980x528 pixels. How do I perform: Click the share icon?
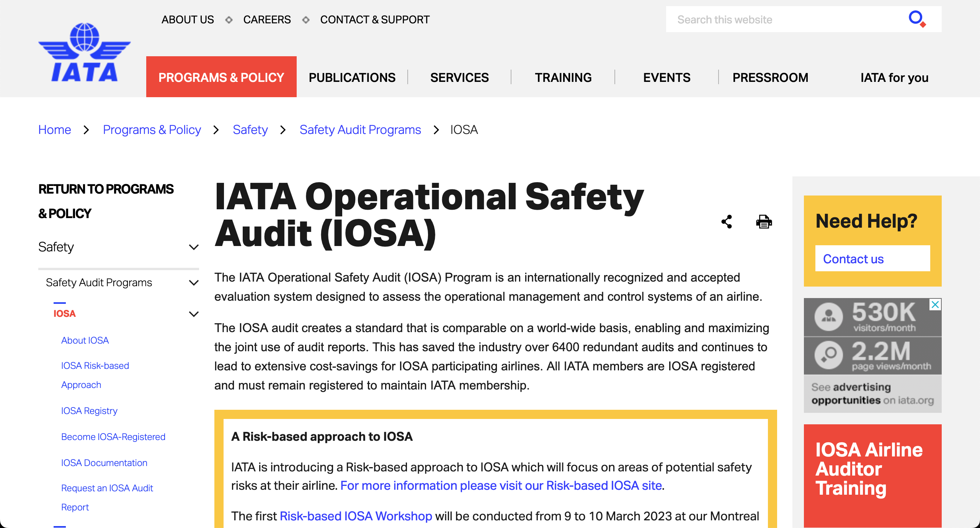[727, 222]
